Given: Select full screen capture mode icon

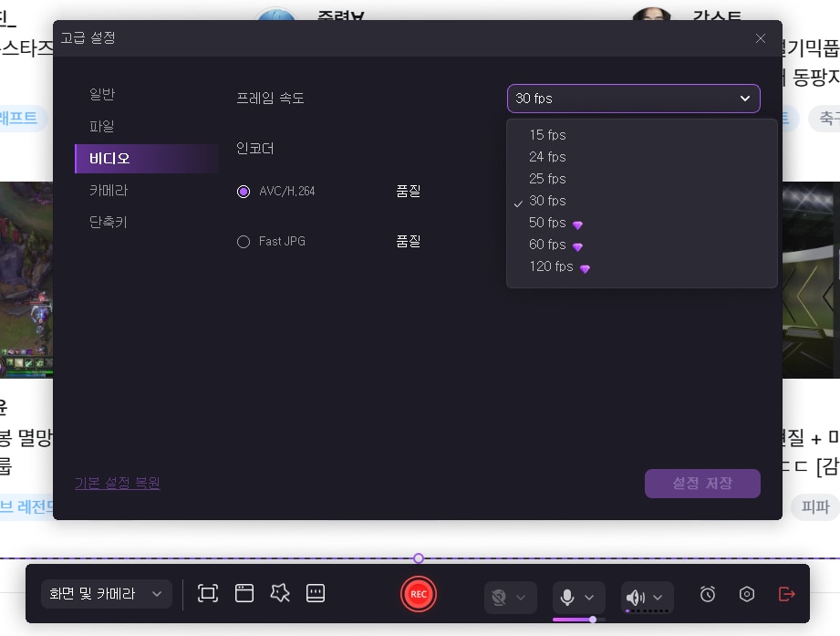Looking at the screenshot, I should tap(208, 594).
